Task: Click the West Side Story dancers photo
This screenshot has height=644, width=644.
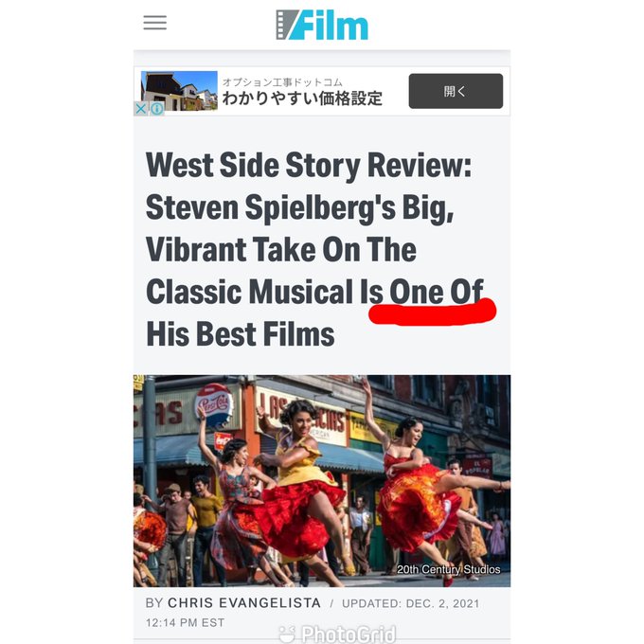Action: [322, 480]
